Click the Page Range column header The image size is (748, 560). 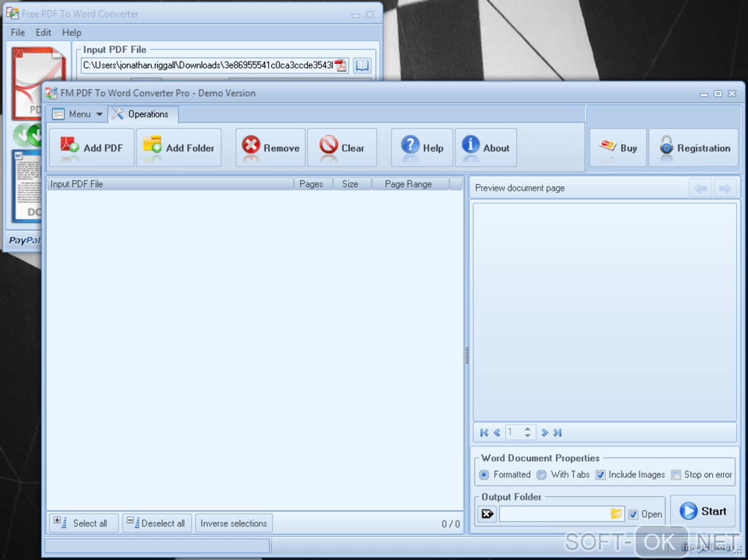(x=410, y=184)
